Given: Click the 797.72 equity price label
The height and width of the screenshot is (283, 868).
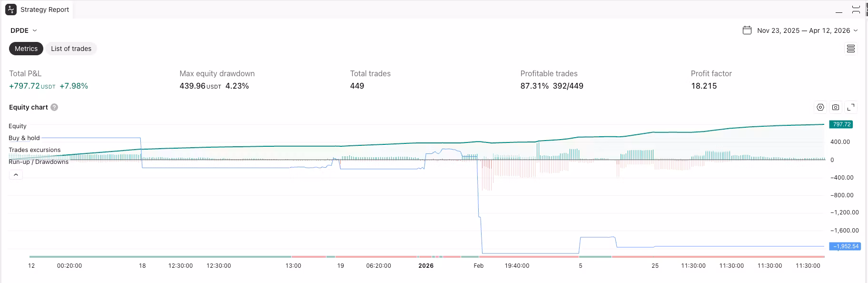Looking at the screenshot, I should [841, 124].
